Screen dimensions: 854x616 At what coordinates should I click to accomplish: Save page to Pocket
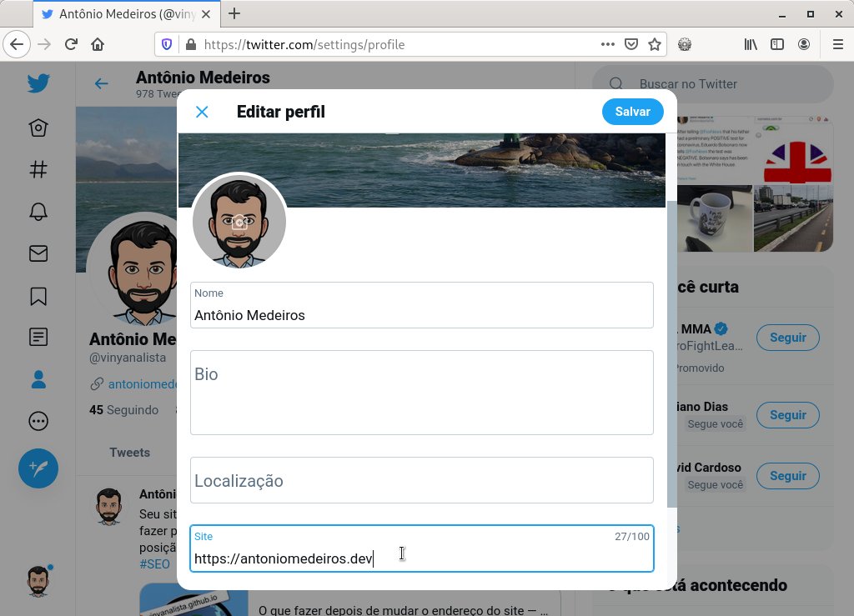[631, 45]
